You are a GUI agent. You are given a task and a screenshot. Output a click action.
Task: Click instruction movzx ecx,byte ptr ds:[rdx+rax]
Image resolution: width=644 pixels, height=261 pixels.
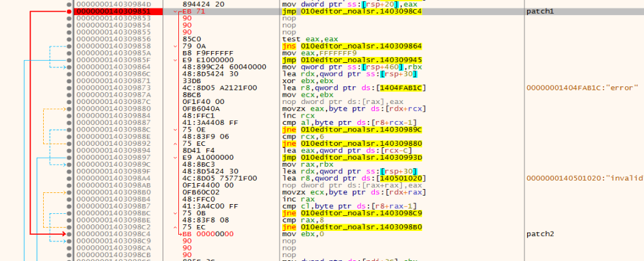tap(354, 192)
